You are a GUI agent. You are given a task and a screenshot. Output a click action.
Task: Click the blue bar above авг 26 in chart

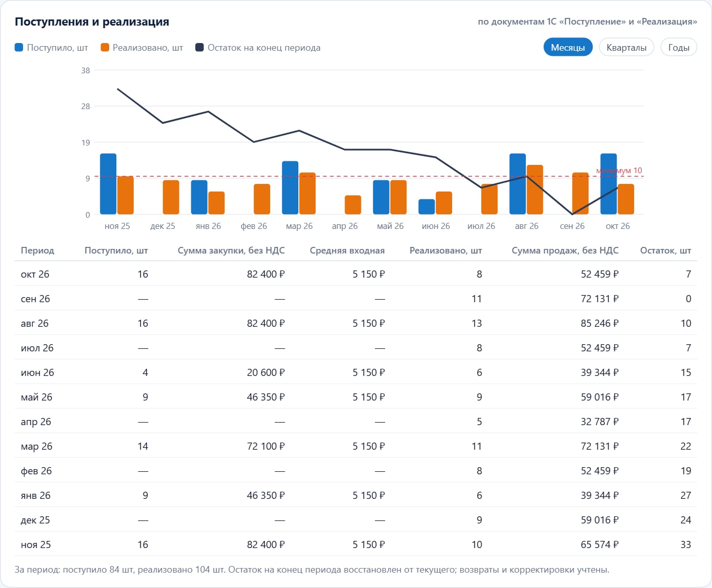[518, 184]
